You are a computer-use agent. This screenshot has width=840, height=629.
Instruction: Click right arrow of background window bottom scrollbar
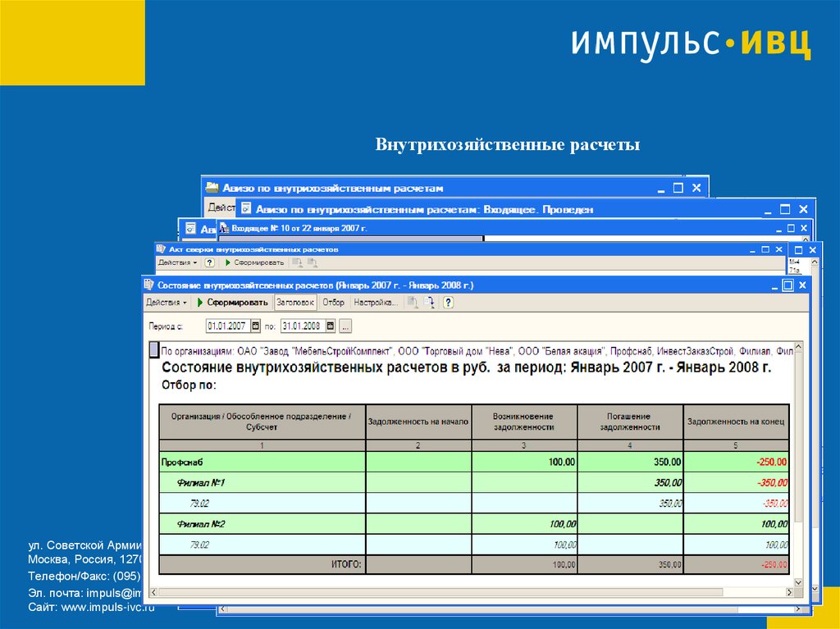tap(798, 609)
